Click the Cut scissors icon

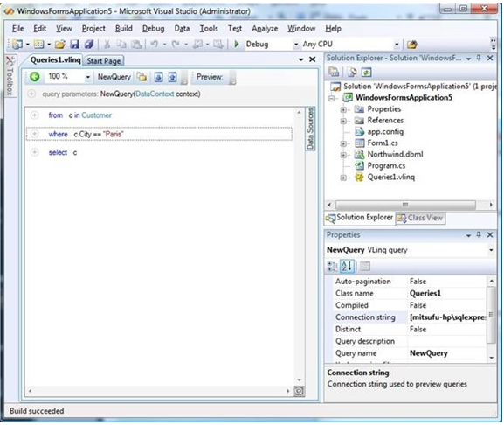coord(107,44)
